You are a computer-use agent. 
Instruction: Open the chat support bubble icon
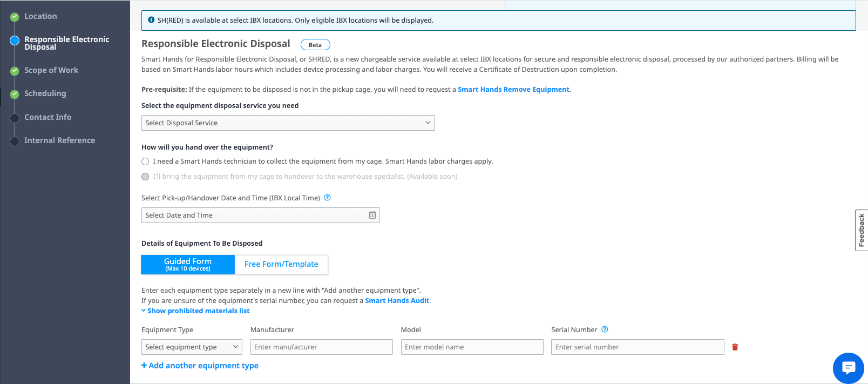(x=849, y=368)
